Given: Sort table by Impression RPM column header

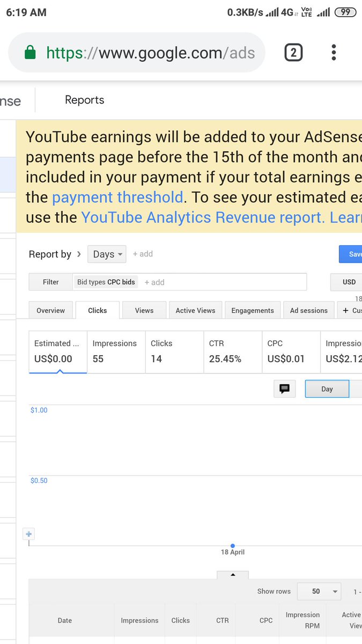Looking at the screenshot, I should click(303, 620).
